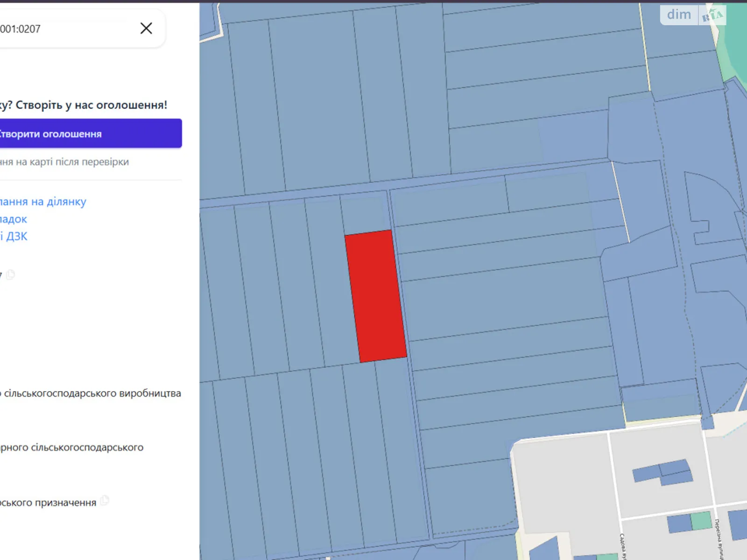Click the heading 'Створіть у нас оголошення!'
The image size is (747, 560).
(x=84, y=105)
